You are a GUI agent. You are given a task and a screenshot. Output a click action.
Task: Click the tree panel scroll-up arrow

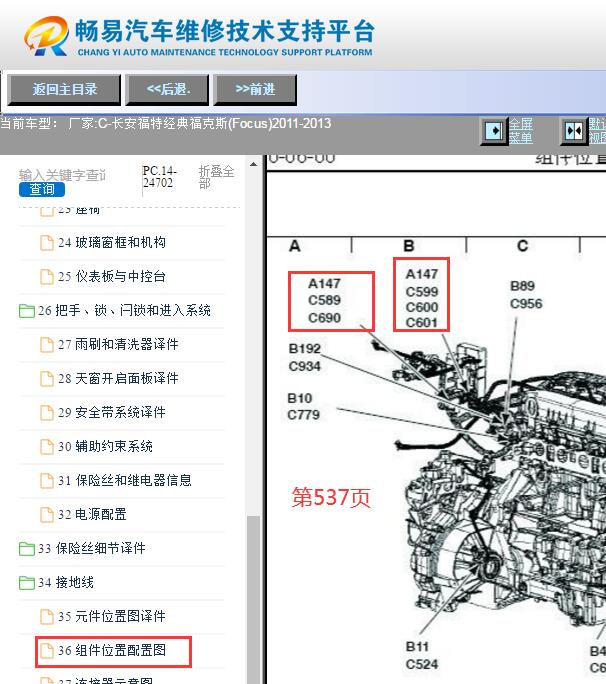coord(253,164)
